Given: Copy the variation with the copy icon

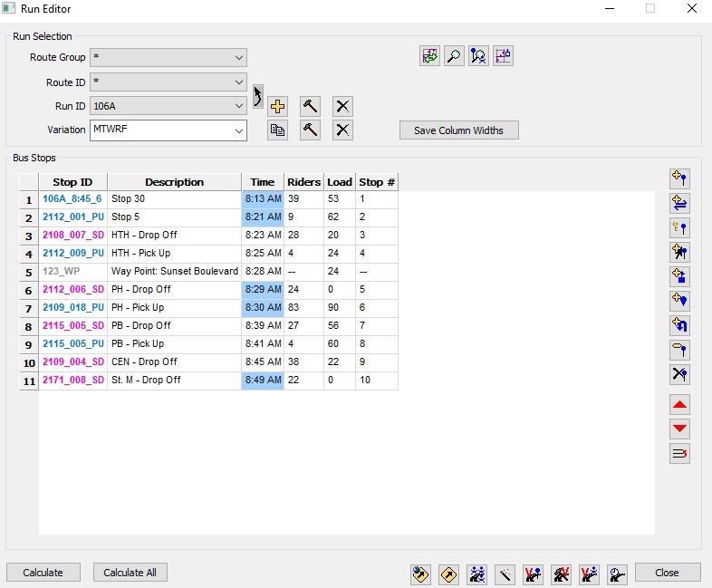Looking at the screenshot, I should (x=277, y=130).
